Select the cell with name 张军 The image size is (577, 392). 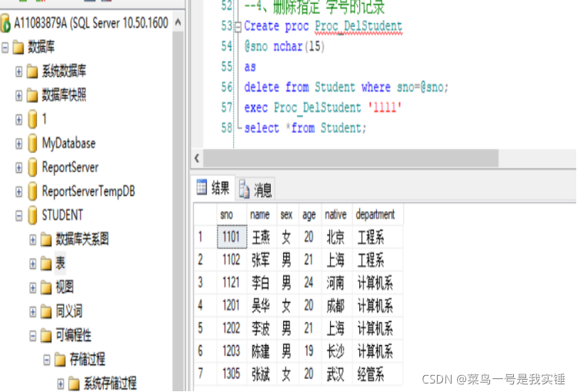click(262, 260)
